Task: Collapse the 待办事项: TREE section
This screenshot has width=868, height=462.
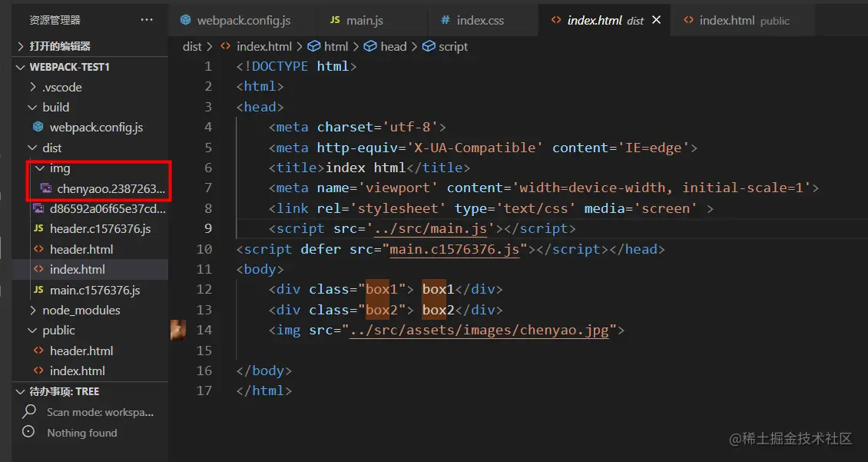Action: (x=90, y=391)
